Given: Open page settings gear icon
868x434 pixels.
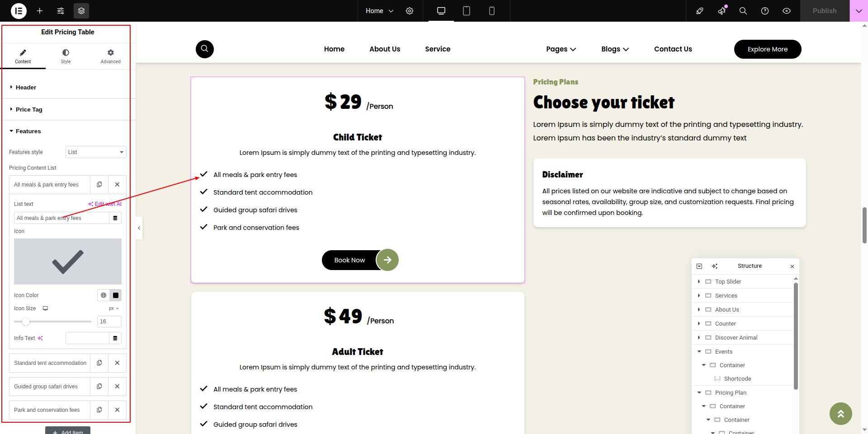Looking at the screenshot, I should [410, 11].
